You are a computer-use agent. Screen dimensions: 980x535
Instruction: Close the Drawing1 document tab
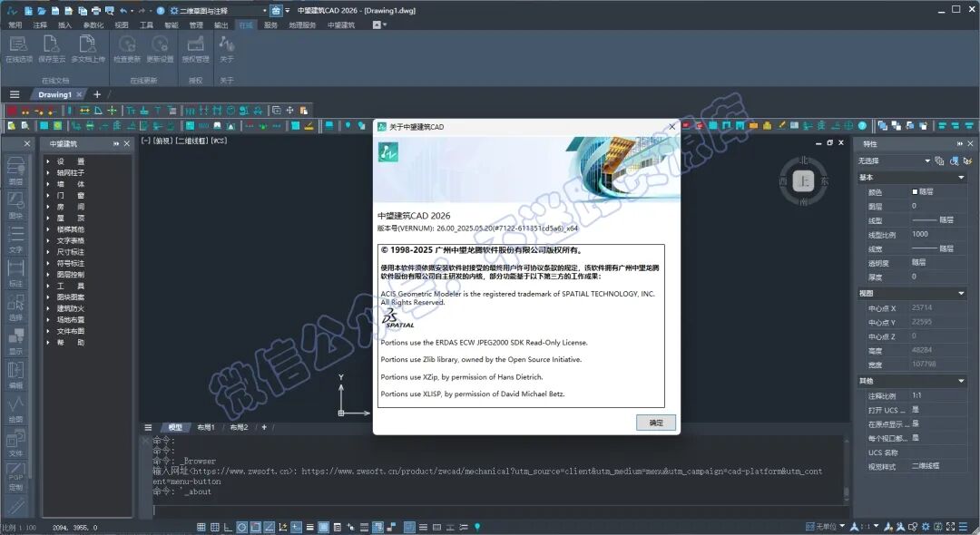coord(79,95)
